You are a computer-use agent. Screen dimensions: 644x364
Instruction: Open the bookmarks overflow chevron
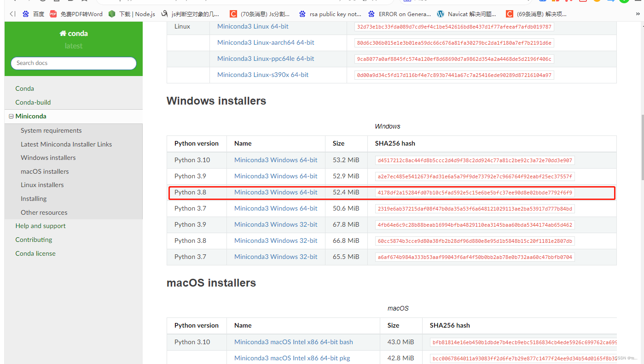pos(638,14)
